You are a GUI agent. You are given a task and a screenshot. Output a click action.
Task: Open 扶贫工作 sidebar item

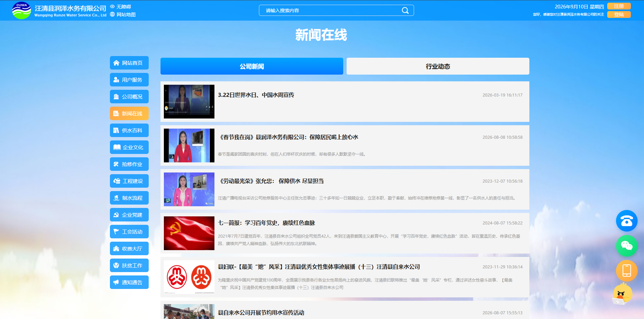pyautogui.click(x=129, y=265)
